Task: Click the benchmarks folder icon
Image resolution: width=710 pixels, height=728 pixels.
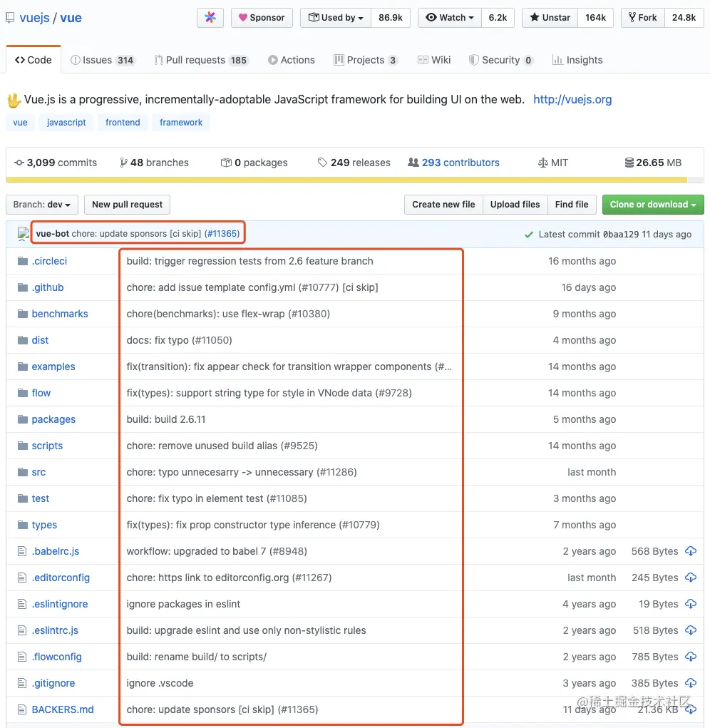Action: coord(23,314)
